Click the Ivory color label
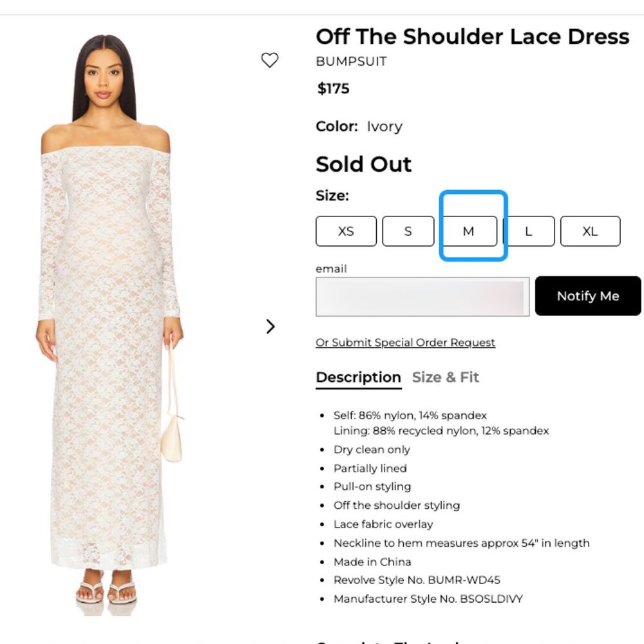The height and width of the screenshot is (644, 644). click(384, 126)
